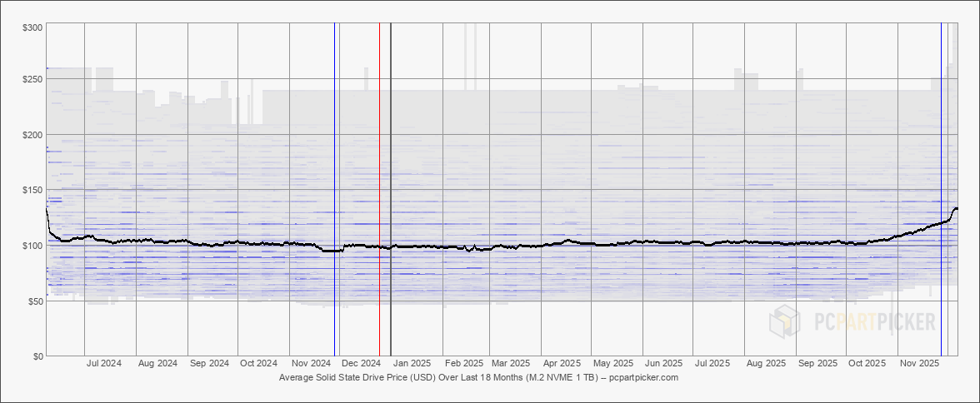Image resolution: width=980 pixels, height=403 pixels.
Task: Click the $200 y-axis label
Action: click(x=32, y=134)
